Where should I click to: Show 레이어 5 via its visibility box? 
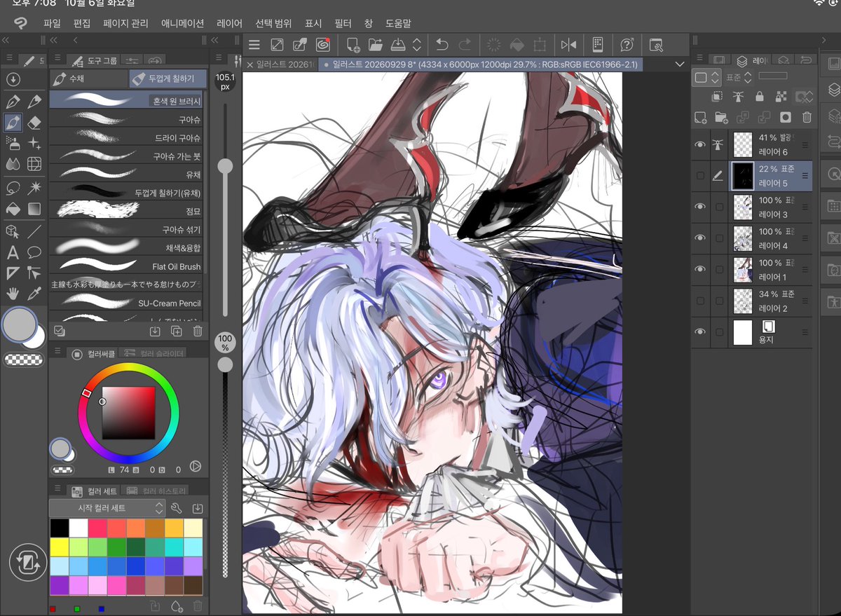tap(699, 176)
